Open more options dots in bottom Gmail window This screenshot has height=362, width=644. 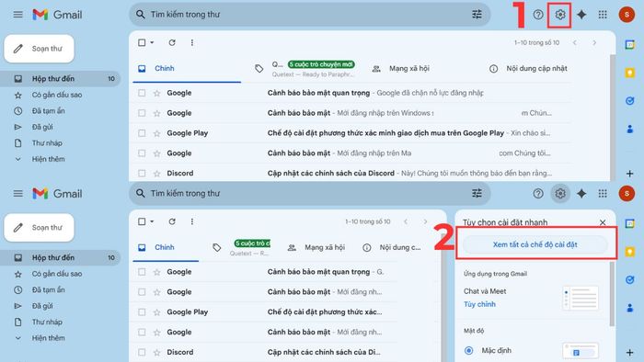pos(191,221)
